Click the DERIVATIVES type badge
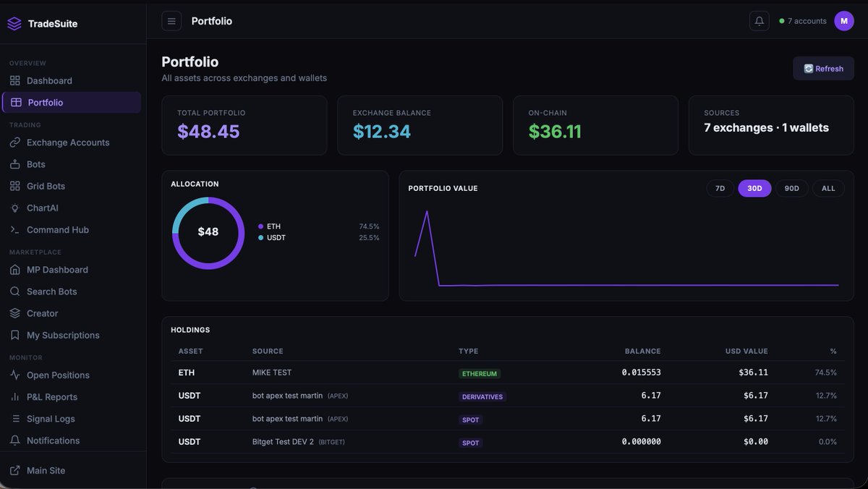This screenshot has width=868, height=489. point(482,397)
